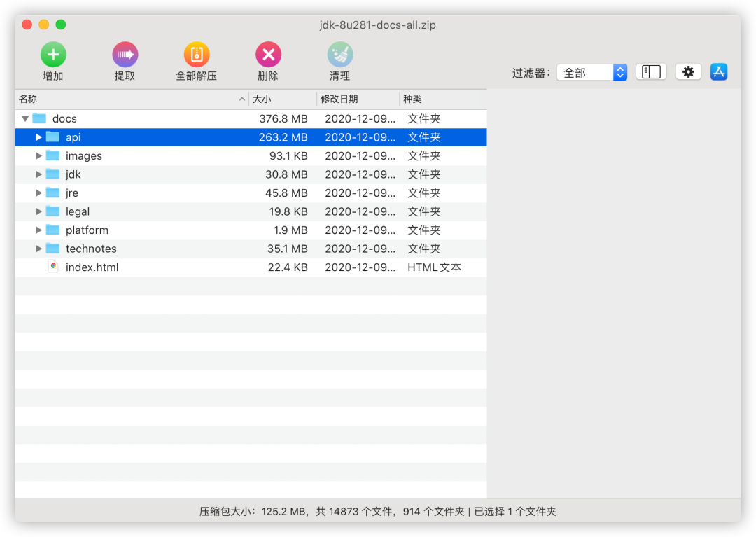Click the 93.1 KB size cell
Viewport: 756px width, 537px height.
[x=288, y=155]
